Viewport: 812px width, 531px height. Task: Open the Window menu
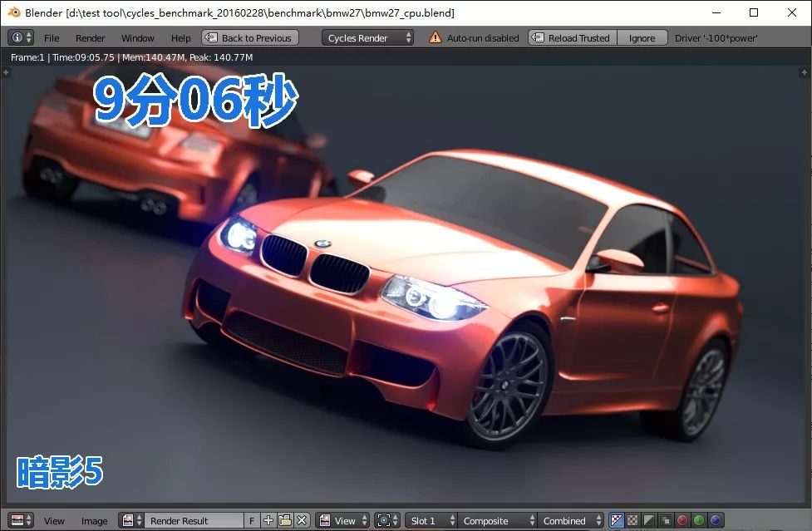point(138,38)
